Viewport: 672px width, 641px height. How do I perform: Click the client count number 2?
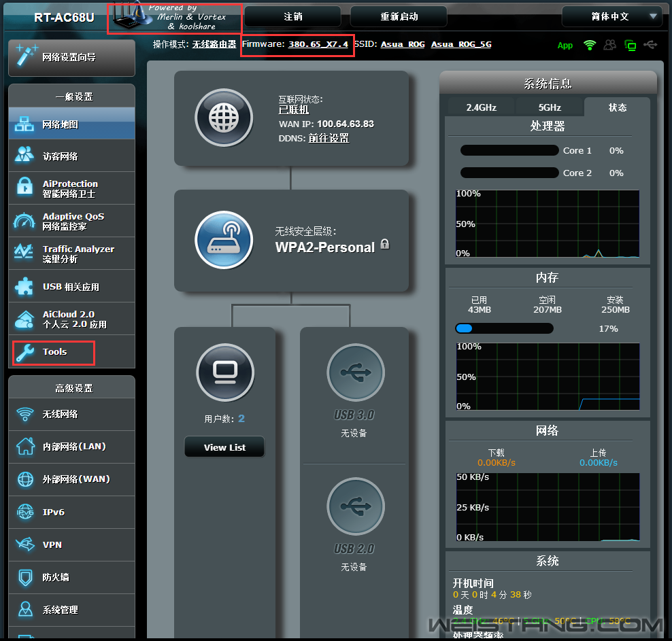241,418
